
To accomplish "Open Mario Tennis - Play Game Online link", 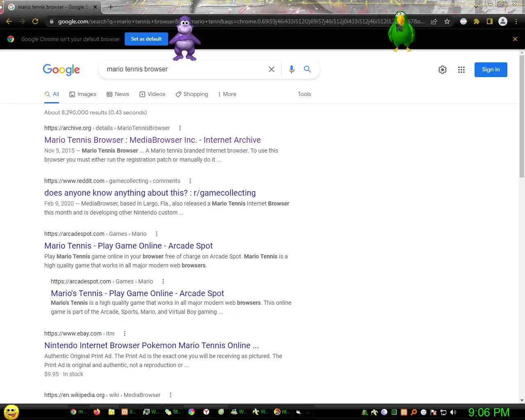I will (128, 246).
